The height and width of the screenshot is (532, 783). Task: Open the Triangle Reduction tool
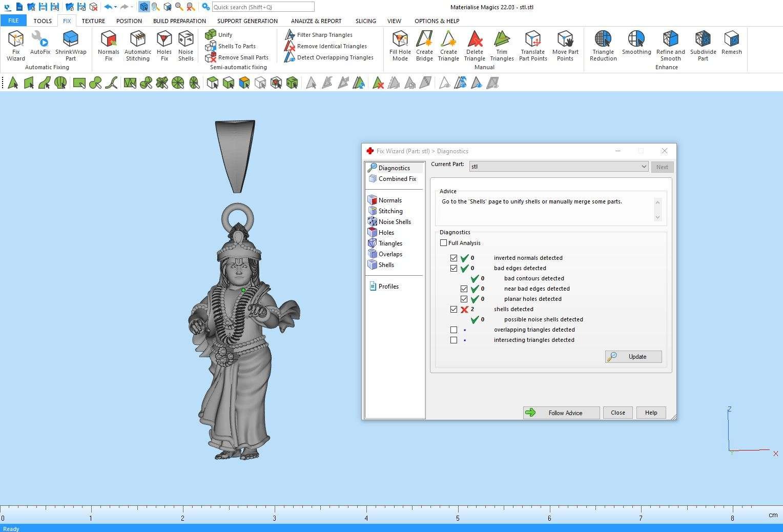603,45
